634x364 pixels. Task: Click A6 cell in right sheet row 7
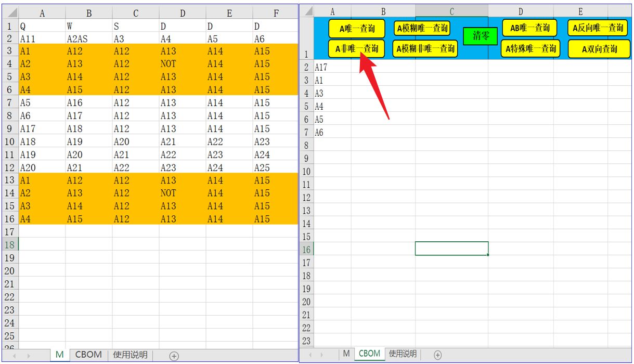tap(332, 132)
